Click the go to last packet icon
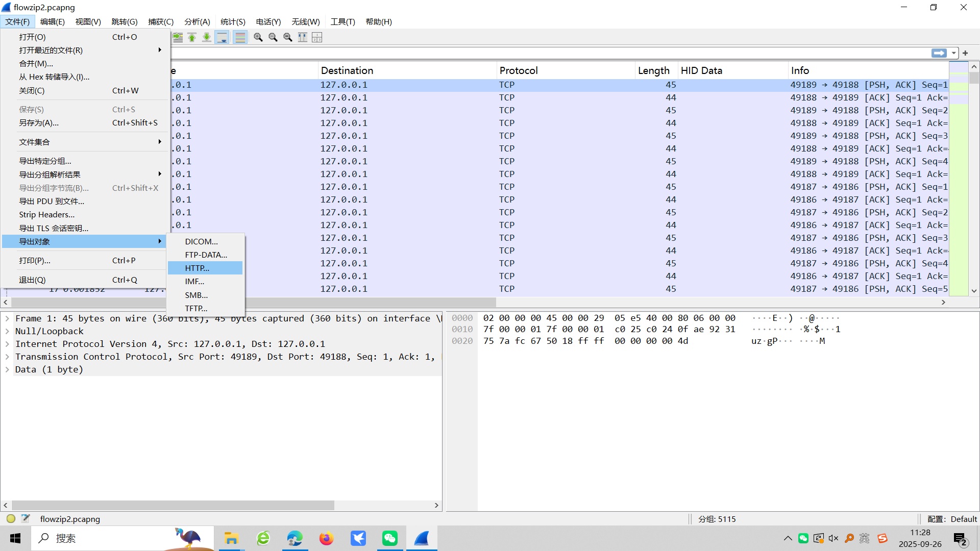 207,37
